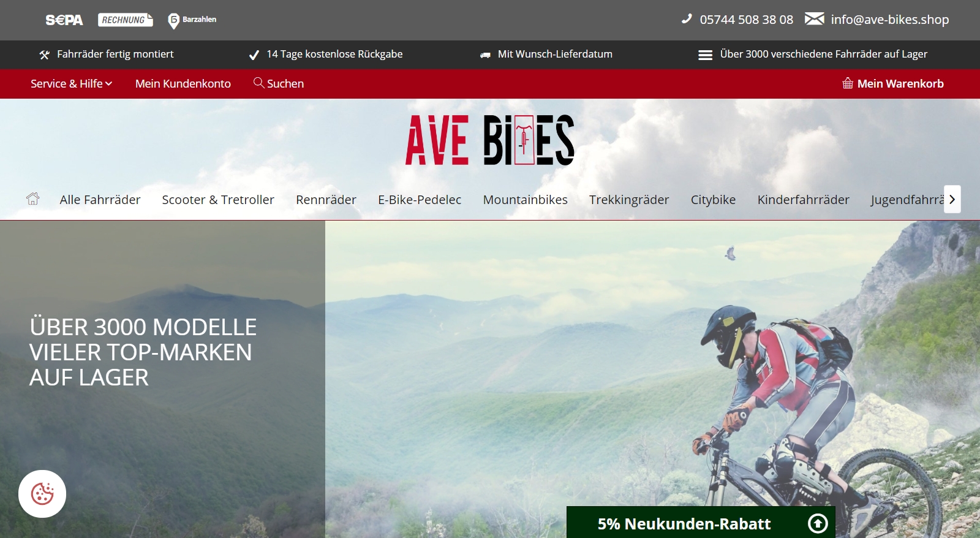Click the Barzahlen payment logo

192,20
